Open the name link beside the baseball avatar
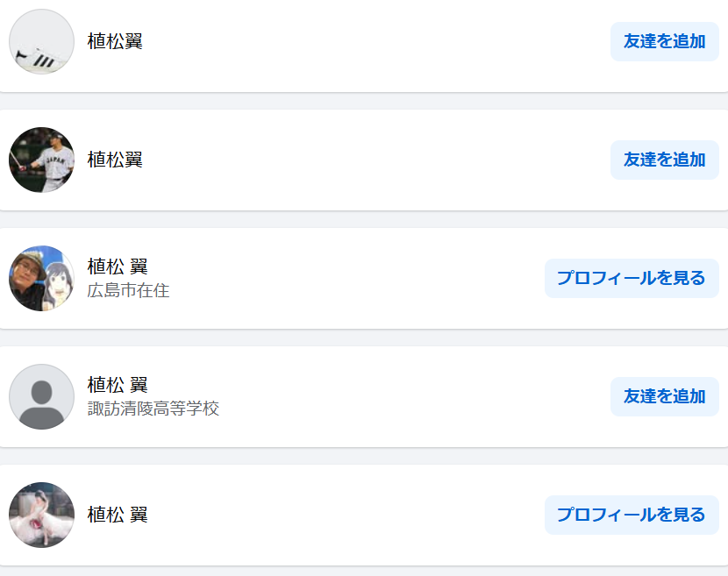The width and height of the screenshot is (728, 576). pos(115,160)
